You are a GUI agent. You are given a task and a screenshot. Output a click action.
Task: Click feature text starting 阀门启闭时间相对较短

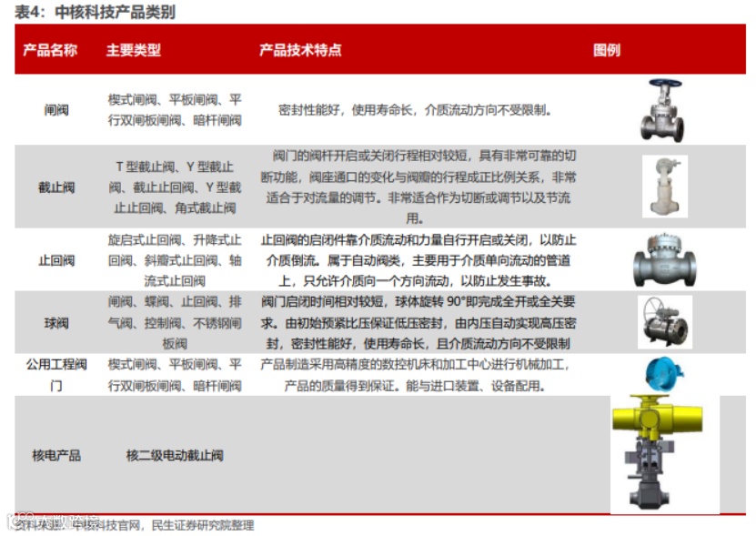pyautogui.click(x=418, y=323)
